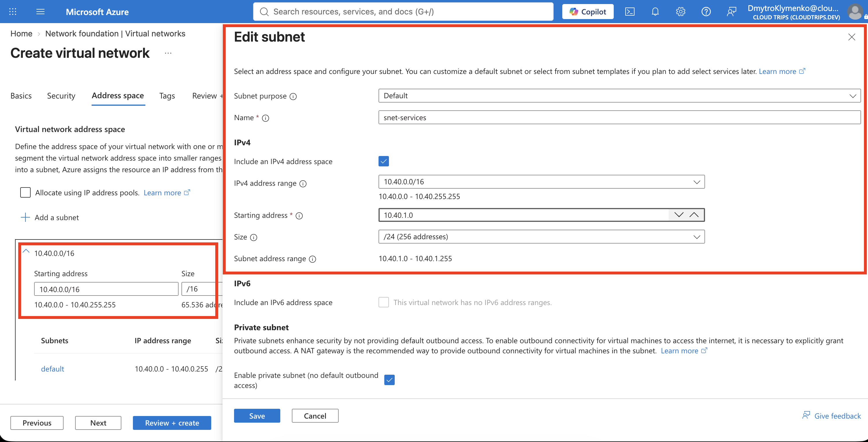868x442 pixels.
Task: Click the Next button
Action: click(x=98, y=423)
